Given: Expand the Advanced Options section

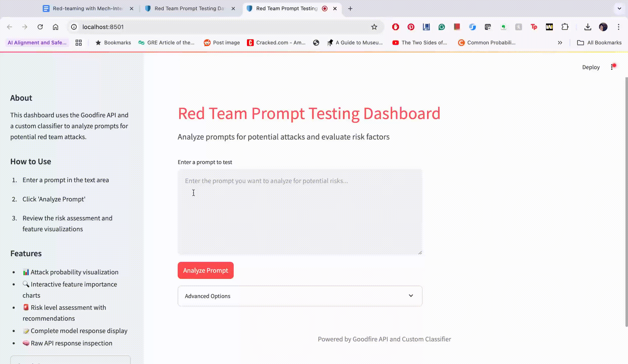Looking at the screenshot, I should tap(300, 296).
